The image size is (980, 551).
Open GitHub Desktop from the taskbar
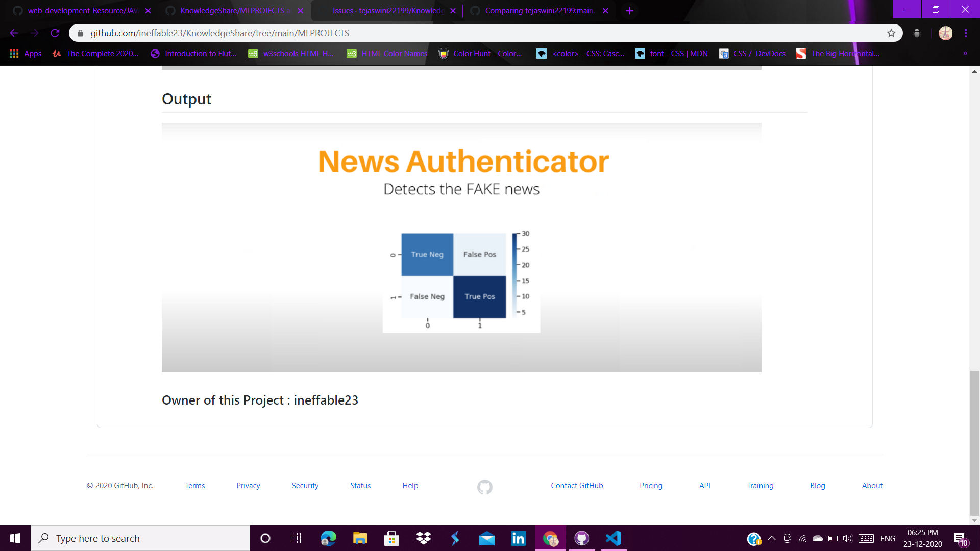[582, 538]
